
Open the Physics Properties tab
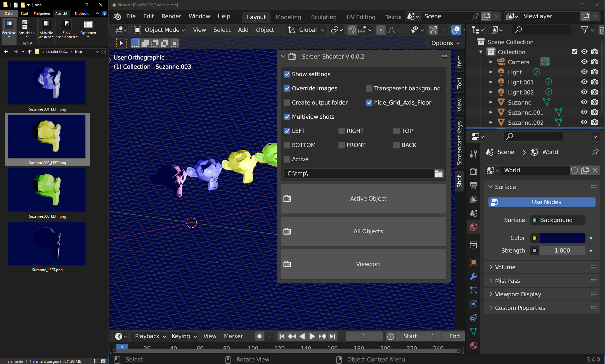474,304
